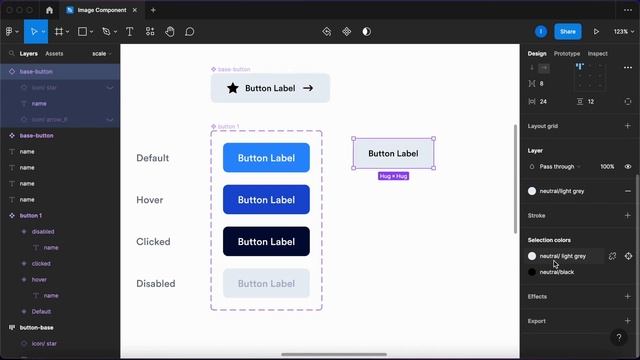Open the shape tools dropdown arrow
Screen dimensions: 640x360
pos(91,32)
